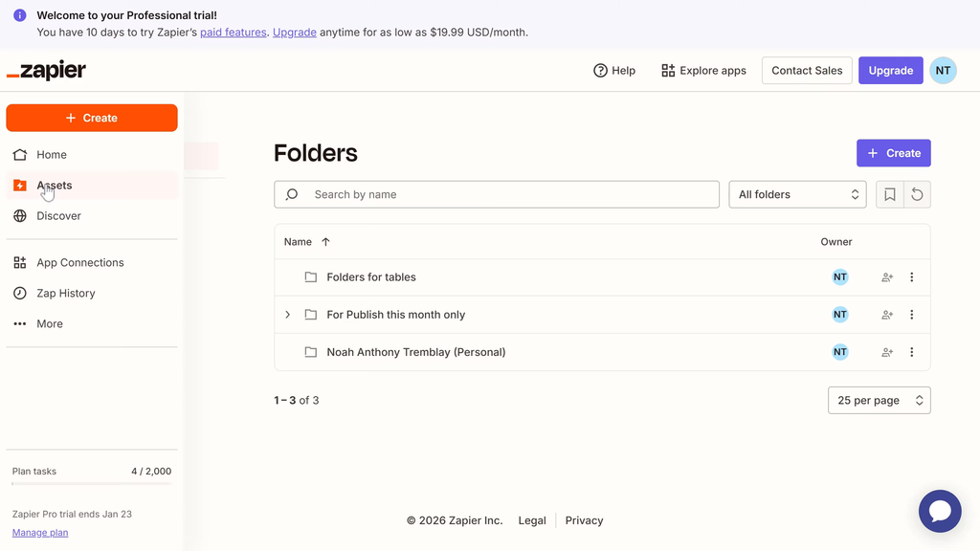Share the Folders for tables folder
The image size is (980, 551).
point(887,277)
